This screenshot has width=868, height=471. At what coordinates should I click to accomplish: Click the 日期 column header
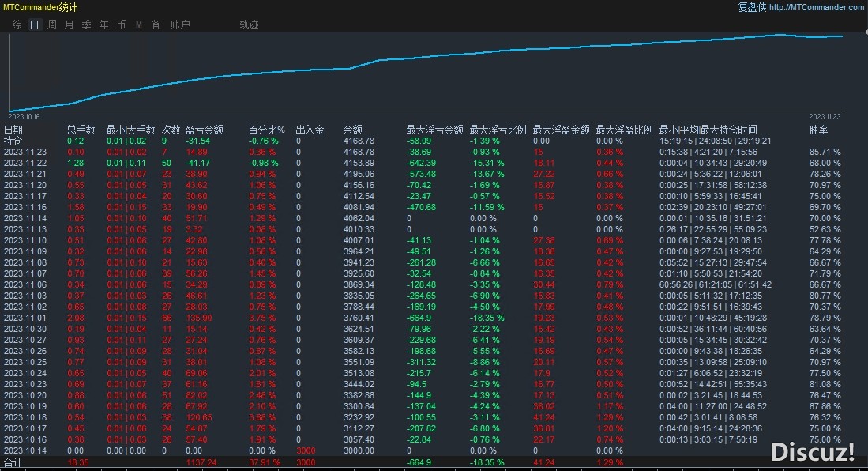click(x=13, y=130)
